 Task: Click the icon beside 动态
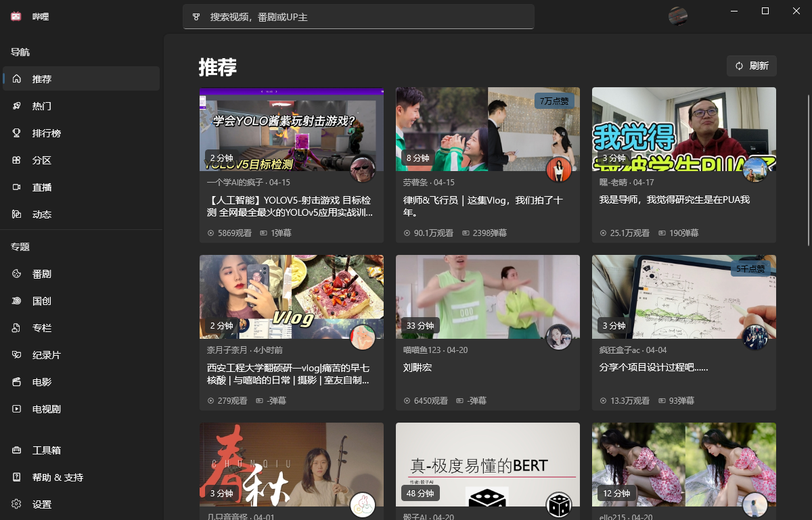(x=17, y=214)
